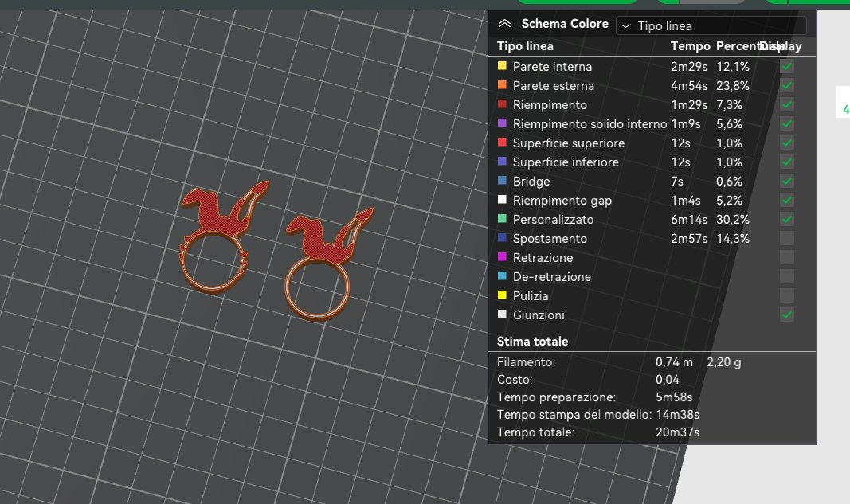Toggle Superficie superiore display checkbox

(x=787, y=143)
